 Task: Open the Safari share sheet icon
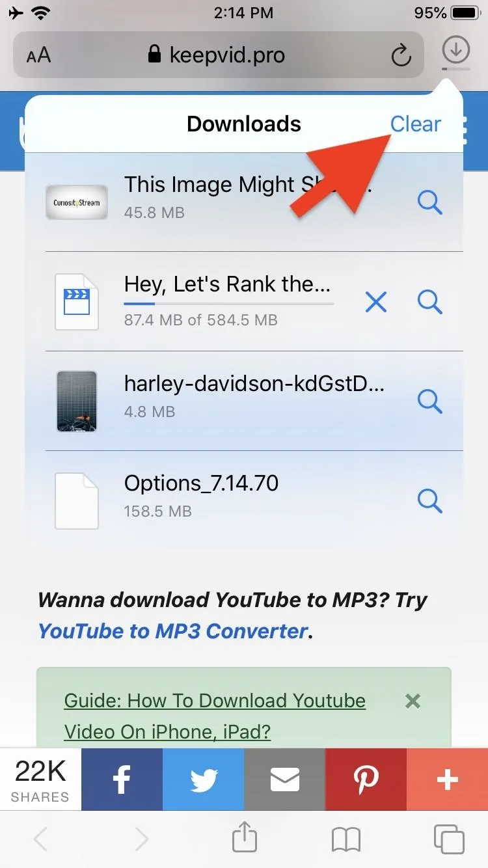point(245,836)
